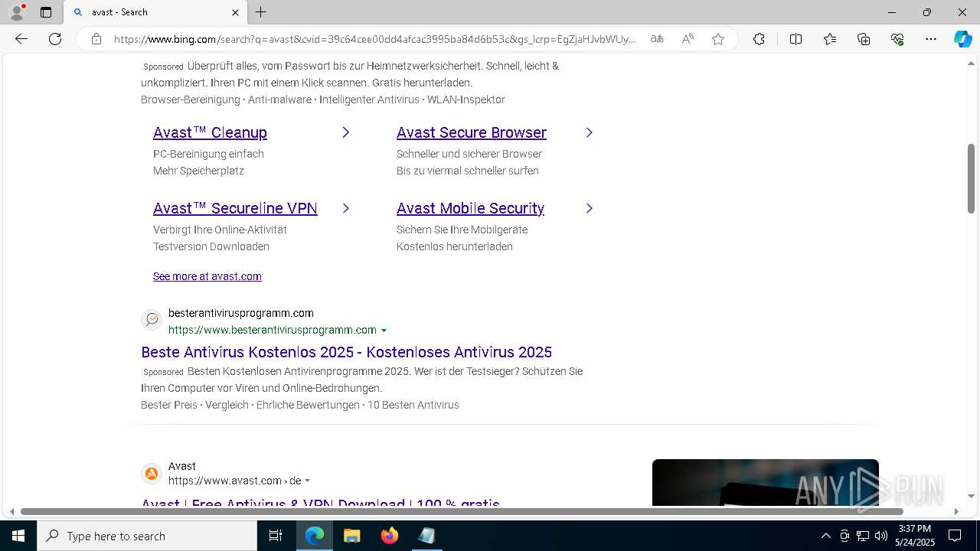This screenshot has width=980, height=551.
Task: Click scroll up arrow of vertical scrollbar
Action: (x=971, y=64)
